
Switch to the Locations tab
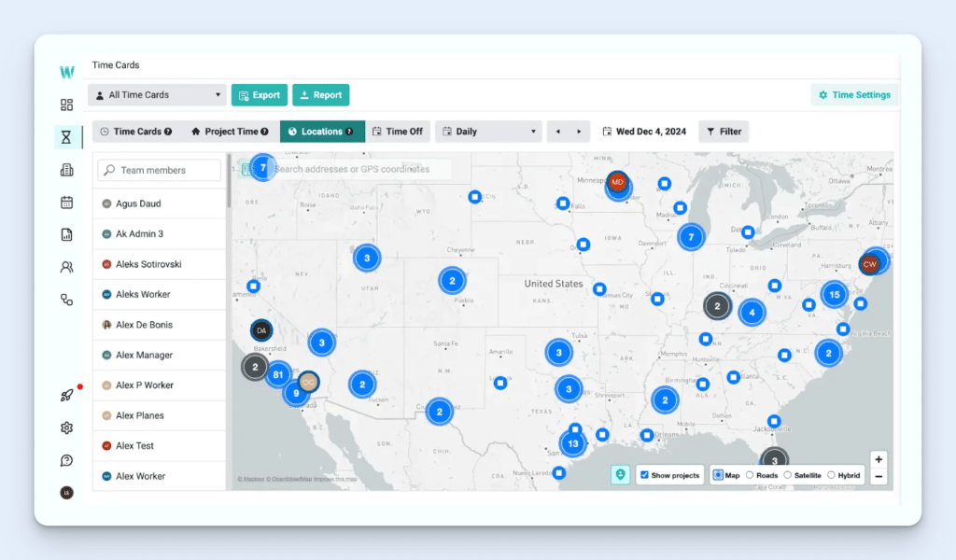322,132
